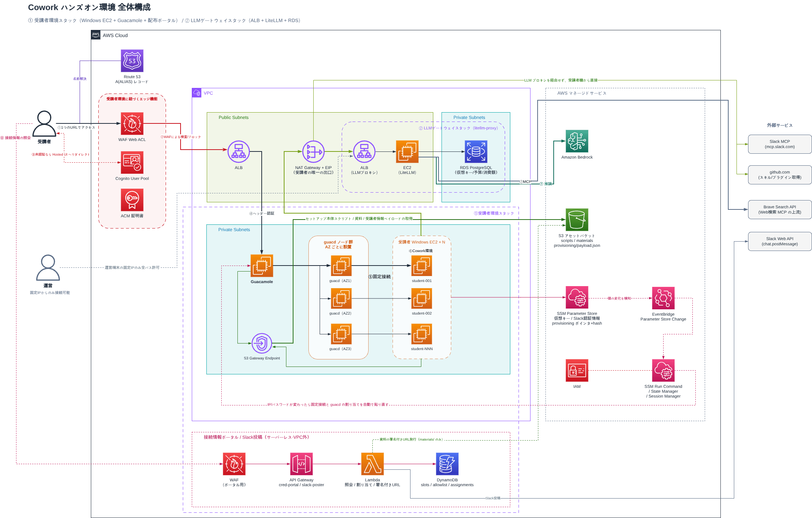The width and height of the screenshot is (812, 518).
Task: Click the S3 アセットバケット bucket icon
Action: click(x=577, y=220)
